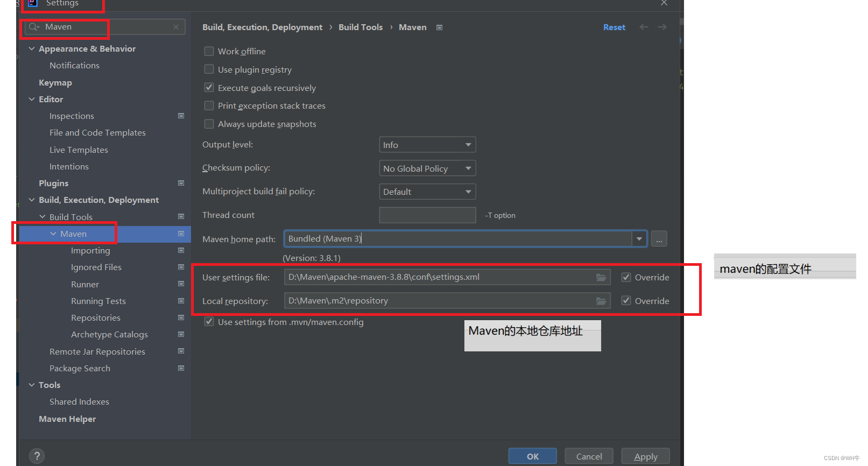Screen dimensions: 868x466
Task: Click project-level icon beside Archetype Catalogs
Action: tap(181, 334)
